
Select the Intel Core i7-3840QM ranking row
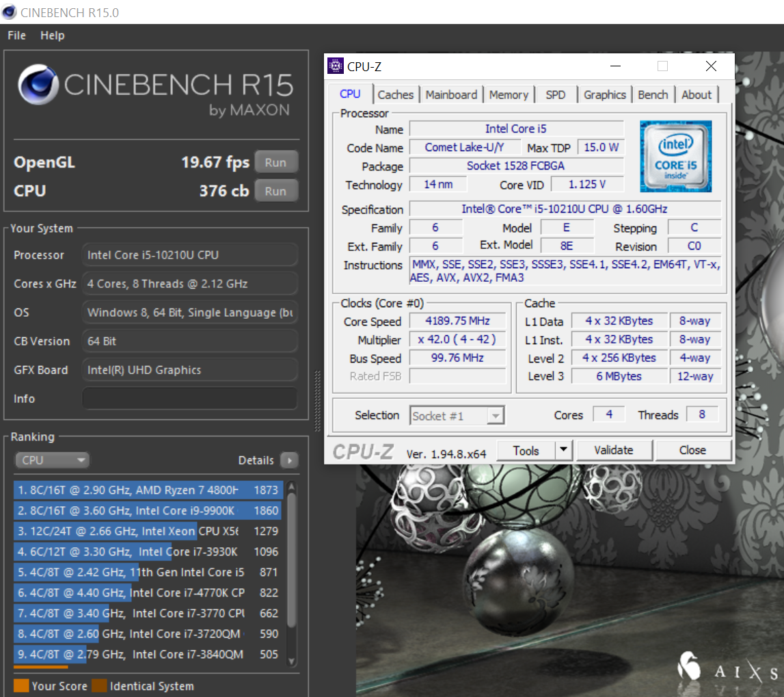click(148, 654)
